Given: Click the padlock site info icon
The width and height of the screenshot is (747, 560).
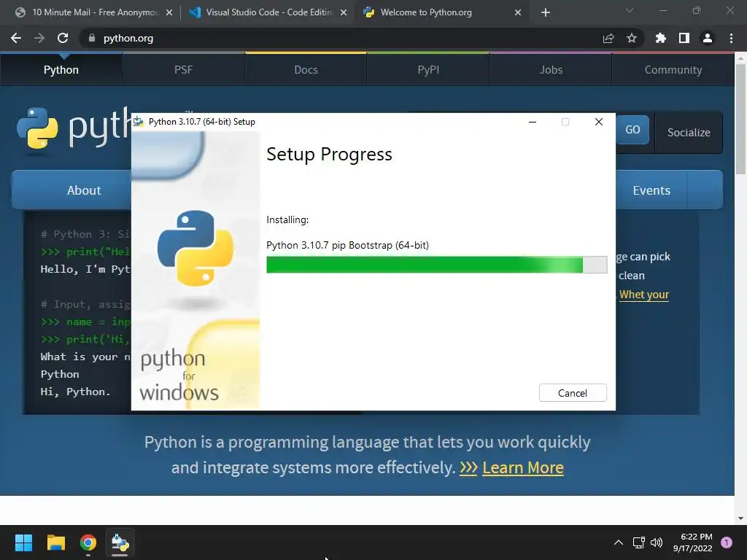Looking at the screenshot, I should coord(91,38).
